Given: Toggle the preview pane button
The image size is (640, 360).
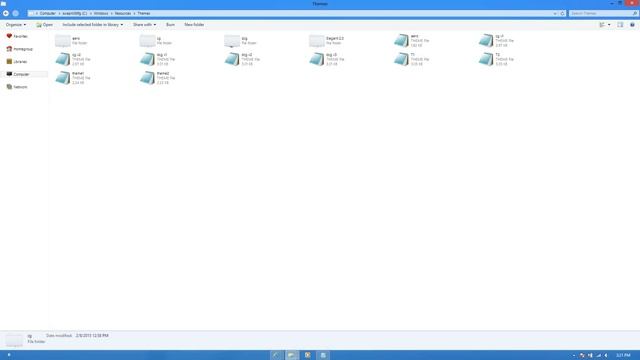Looking at the screenshot, I should point(620,25).
